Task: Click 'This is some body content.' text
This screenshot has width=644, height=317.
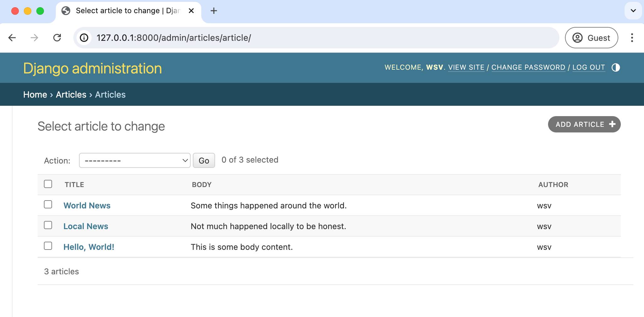Action: (x=242, y=247)
